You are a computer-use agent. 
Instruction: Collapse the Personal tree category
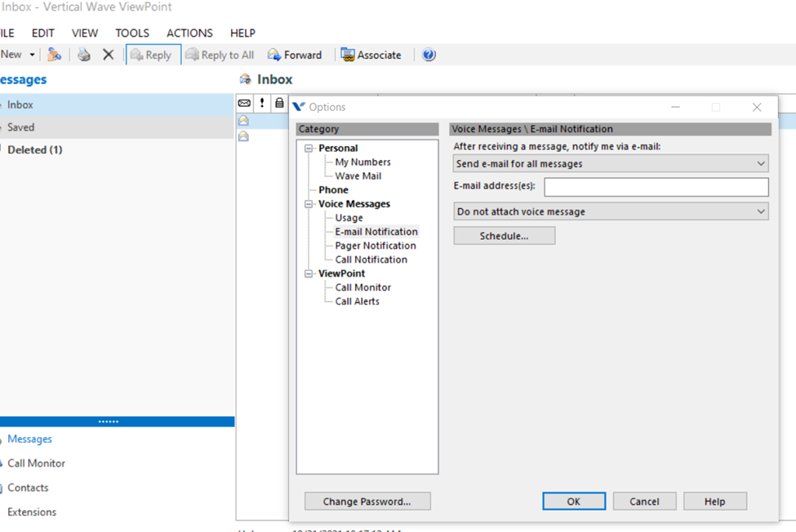tap(309, 149)
